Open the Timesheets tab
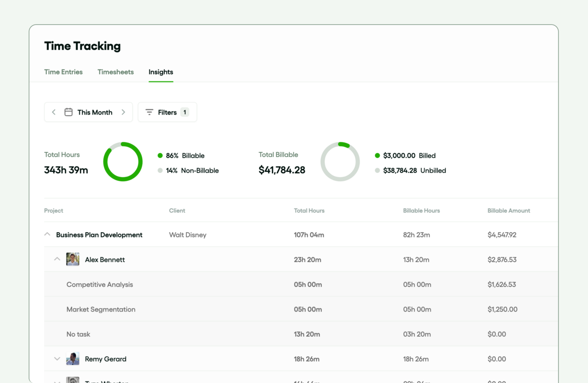 click(x=115, y=72)
